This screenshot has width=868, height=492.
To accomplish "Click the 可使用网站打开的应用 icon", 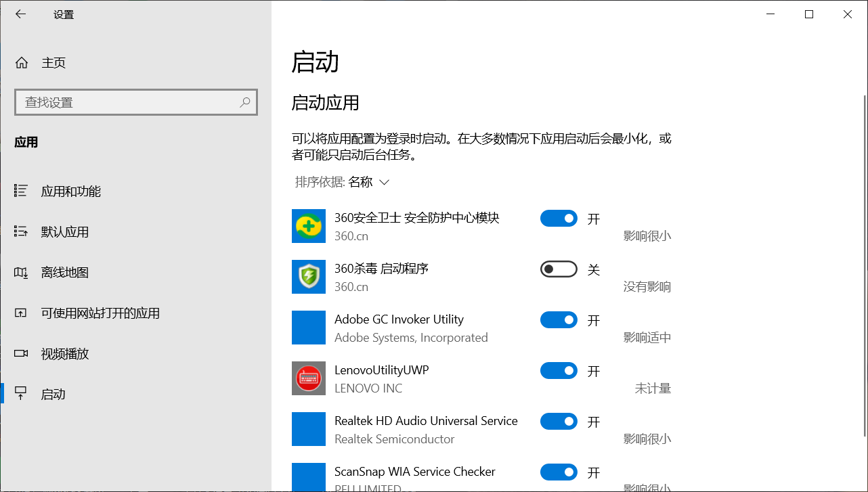I will [21, 313].
